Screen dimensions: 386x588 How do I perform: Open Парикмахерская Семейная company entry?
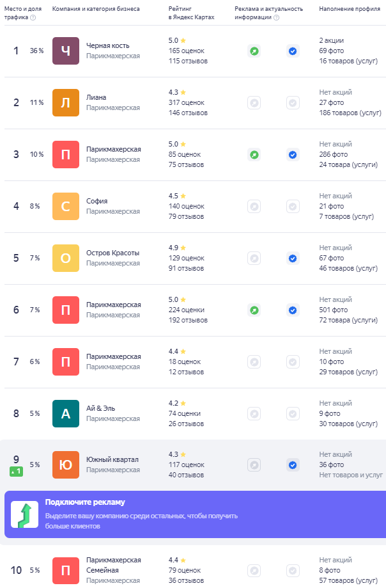click(x=114, y=565)
